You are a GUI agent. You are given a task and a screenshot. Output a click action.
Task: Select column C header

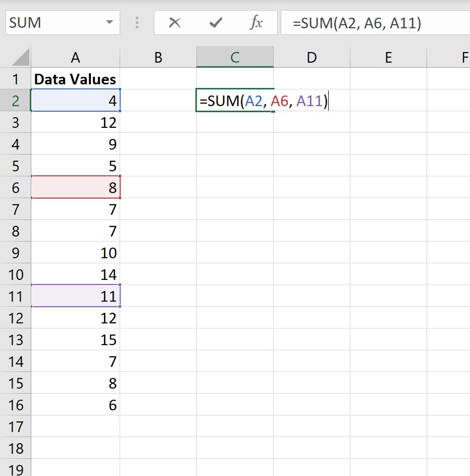(x=235, y=57)
